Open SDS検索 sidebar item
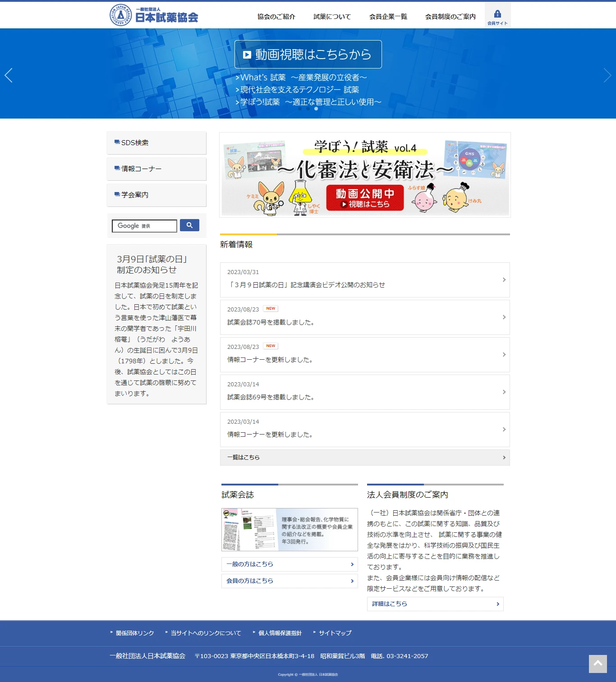 point(156,143)
